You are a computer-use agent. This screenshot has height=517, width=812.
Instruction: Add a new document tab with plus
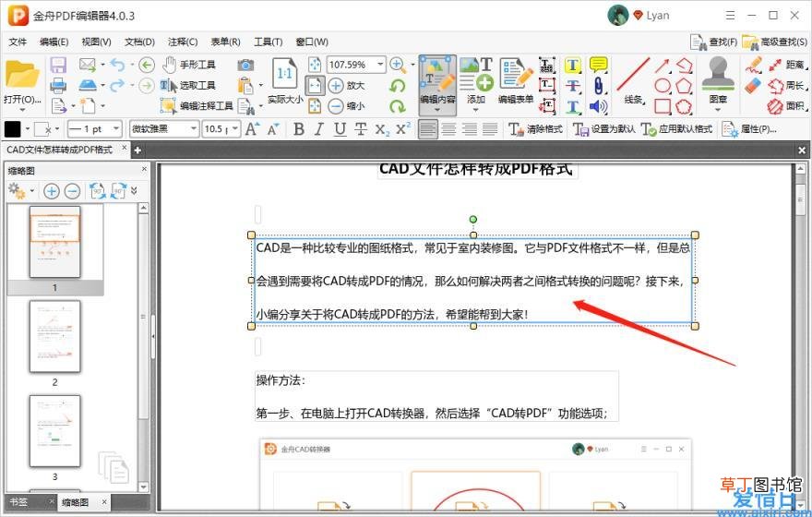(x=137, y=150)
